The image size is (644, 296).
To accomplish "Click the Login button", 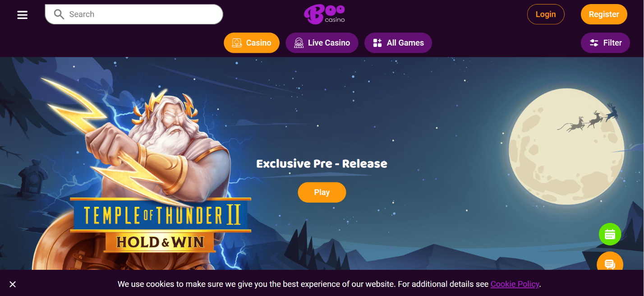I will [x=546, y=14].
